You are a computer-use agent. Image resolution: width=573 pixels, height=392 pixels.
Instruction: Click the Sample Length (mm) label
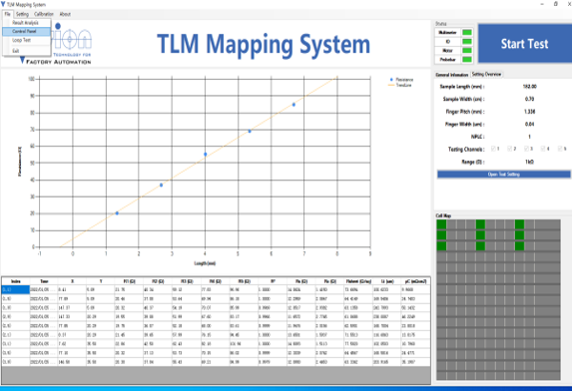tap(462, 87)
